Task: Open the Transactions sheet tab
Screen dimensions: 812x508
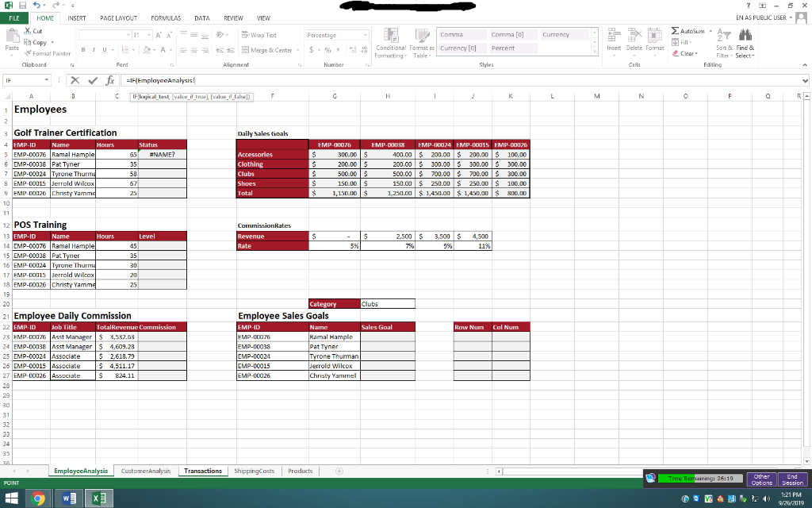Action: (x=202, y=470)
